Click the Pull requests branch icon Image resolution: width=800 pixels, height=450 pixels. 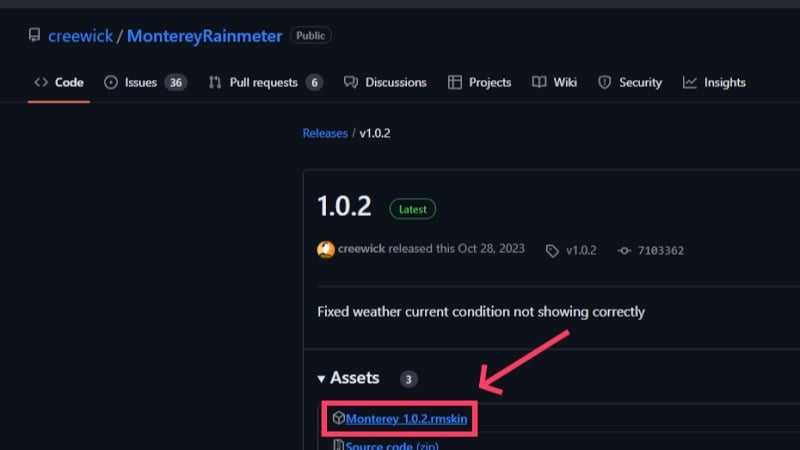215,82
